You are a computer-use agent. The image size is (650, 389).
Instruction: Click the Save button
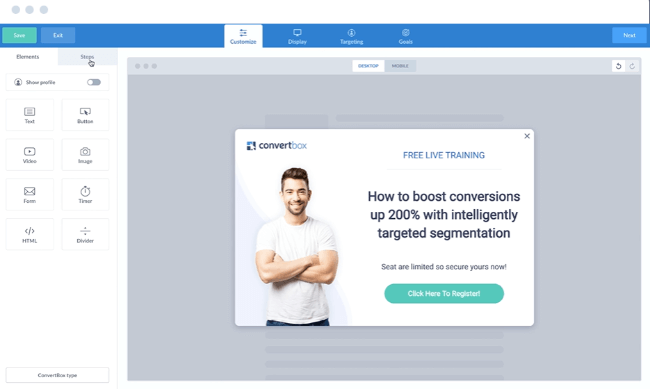click(x=19, y=35)
